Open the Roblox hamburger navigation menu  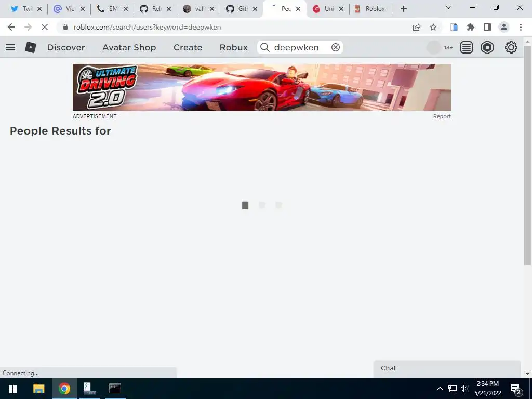click(x=10, y=47)
